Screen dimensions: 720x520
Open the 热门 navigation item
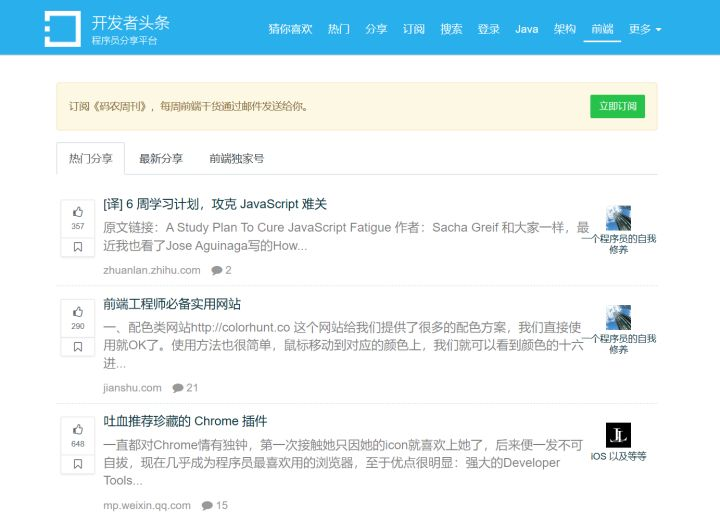(338, 29)
